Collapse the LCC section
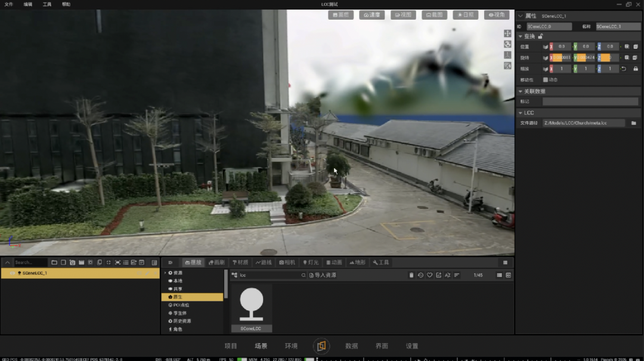This screenshot has width=644, height=361. point(521,113)
